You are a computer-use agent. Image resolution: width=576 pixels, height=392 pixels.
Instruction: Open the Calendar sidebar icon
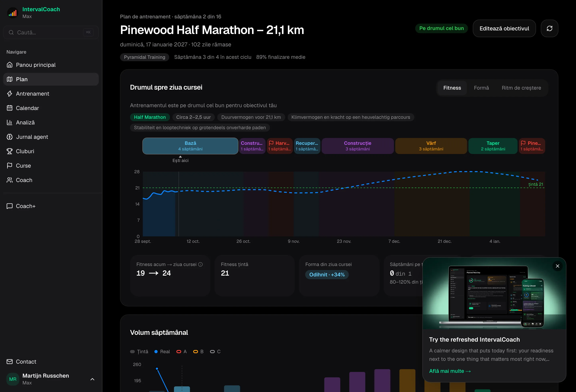(10, 108)
